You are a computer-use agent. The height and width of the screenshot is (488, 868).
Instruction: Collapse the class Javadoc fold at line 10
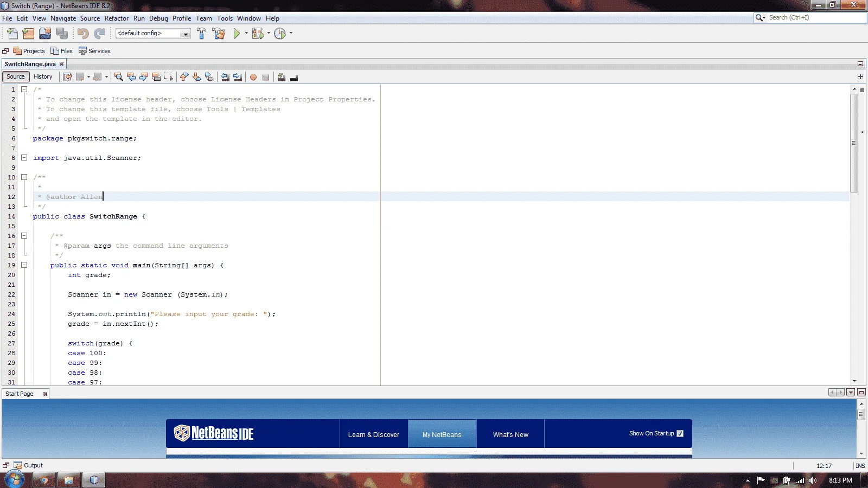coord(24,177)
